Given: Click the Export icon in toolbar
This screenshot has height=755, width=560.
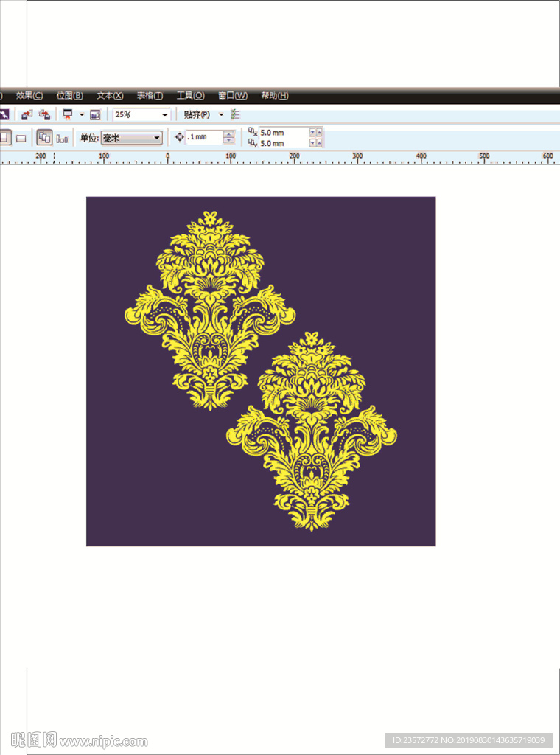Looking at the screenshot, I should pyautogui.click(x=45, y=114).
